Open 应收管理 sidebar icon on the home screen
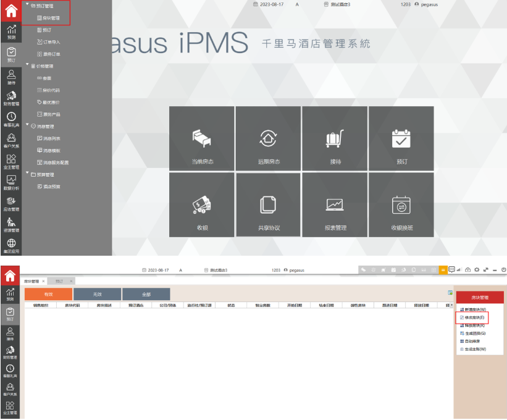 [x=11, y=204]
